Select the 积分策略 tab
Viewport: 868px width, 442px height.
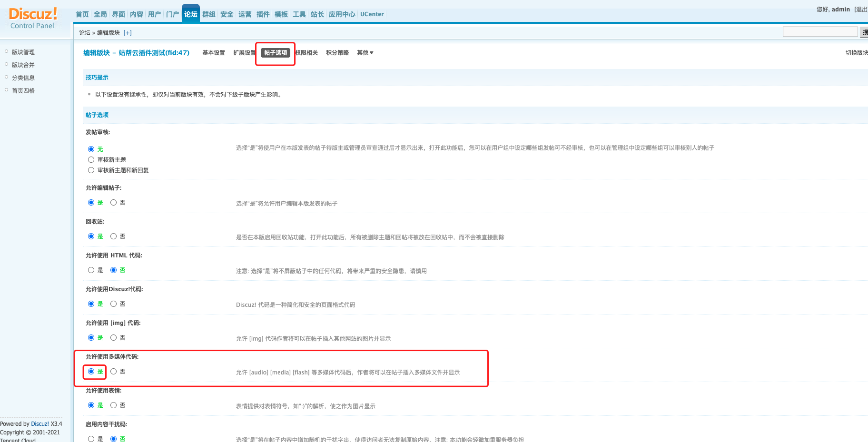(337, 53)
